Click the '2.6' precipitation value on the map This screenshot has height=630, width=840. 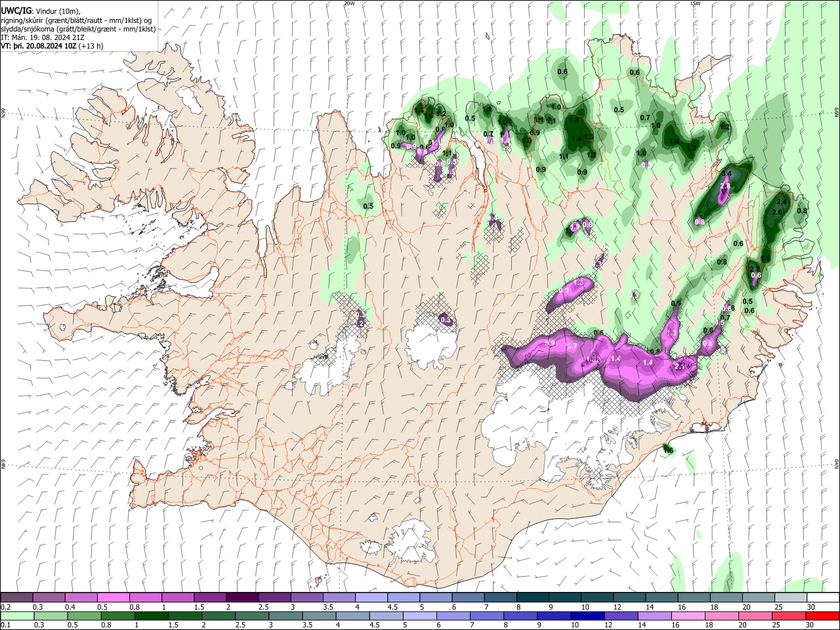pos(778,212)
